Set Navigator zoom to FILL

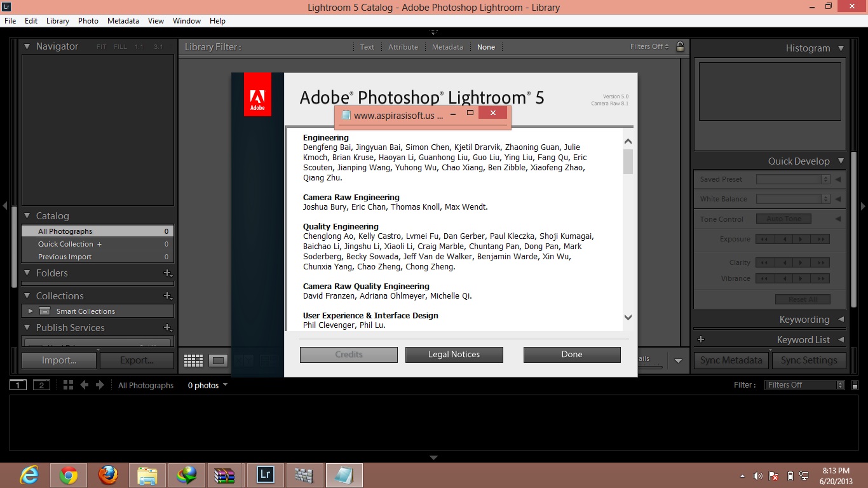[x=120, y=47]
